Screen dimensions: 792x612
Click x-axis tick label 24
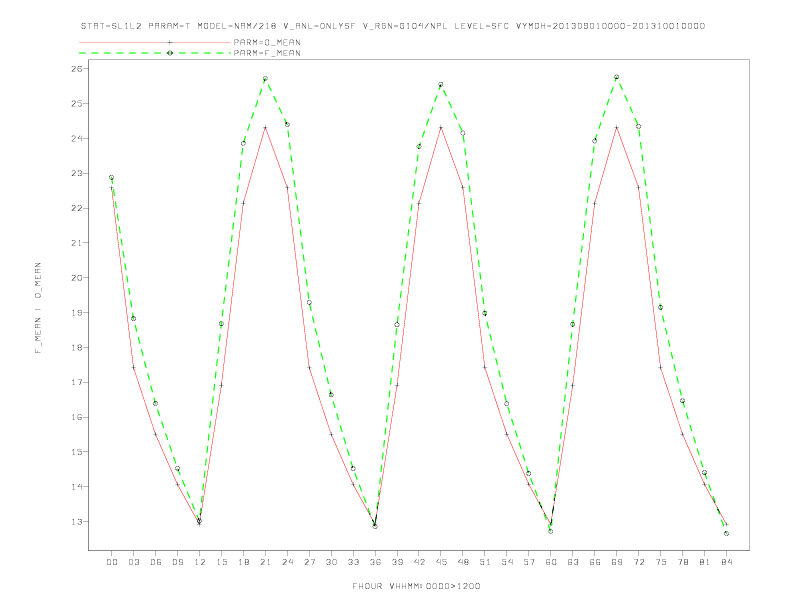click(x=287, y=562)
